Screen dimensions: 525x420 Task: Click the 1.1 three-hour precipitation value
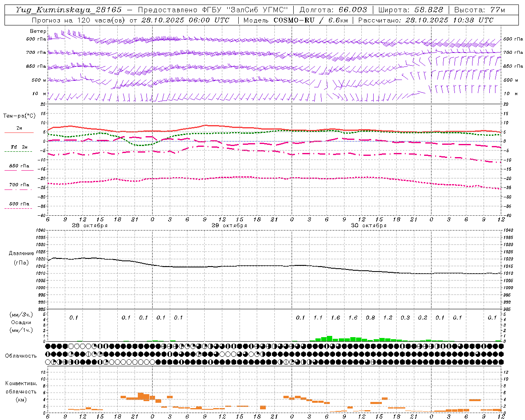click(x=318, y=317)
